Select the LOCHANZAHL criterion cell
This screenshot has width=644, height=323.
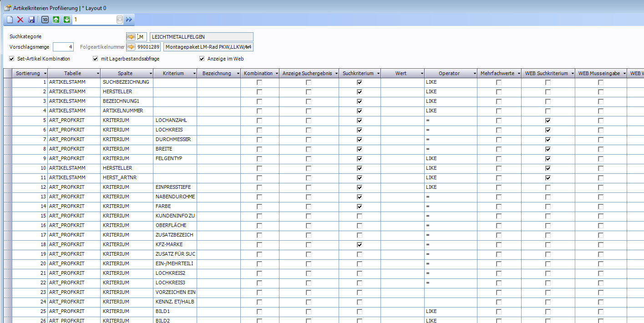pyautogui.click(x=175, y=121)
